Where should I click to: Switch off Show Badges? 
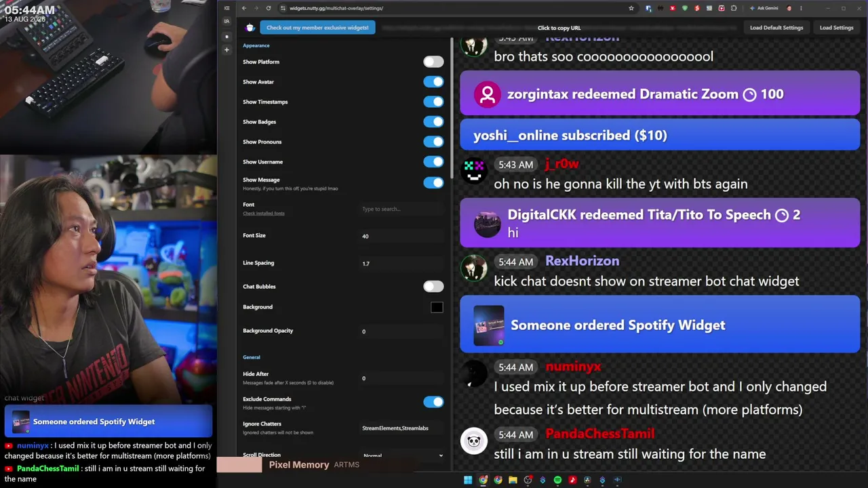[x=433, y=122]
